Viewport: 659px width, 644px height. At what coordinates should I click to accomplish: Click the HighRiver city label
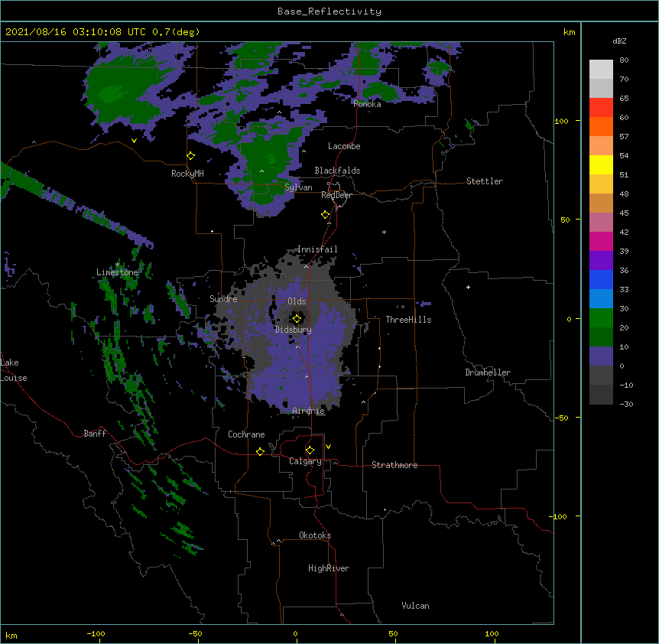[x=329, y=568]
